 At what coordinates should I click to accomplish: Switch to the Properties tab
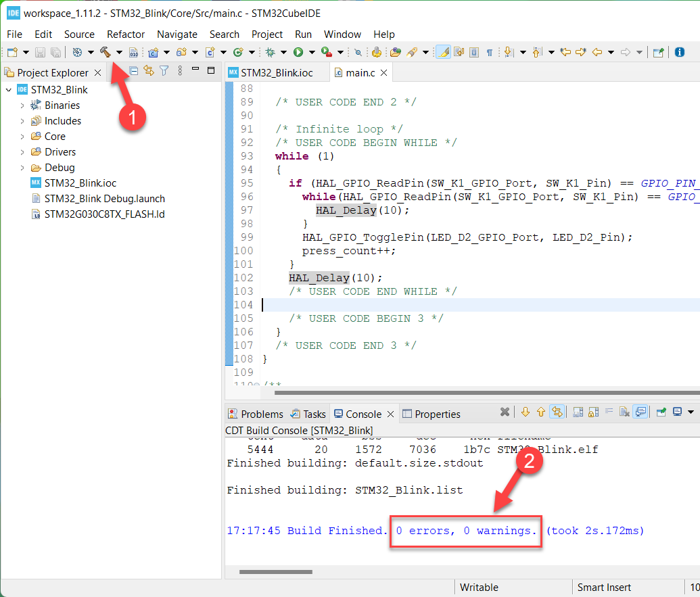(x=431, y=414)
